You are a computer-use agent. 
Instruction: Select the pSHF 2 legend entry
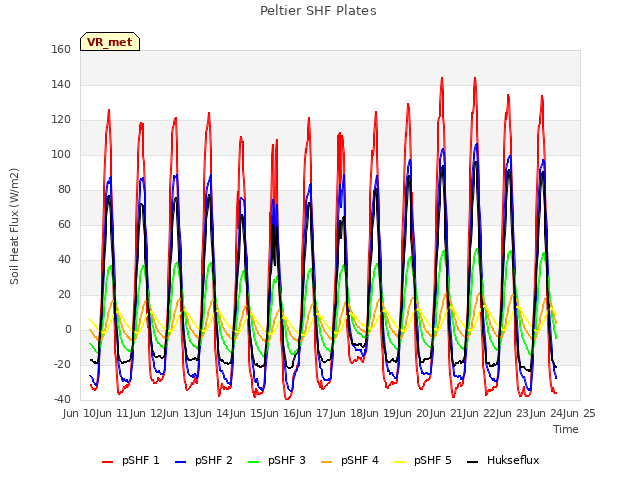tap(204, 460)
